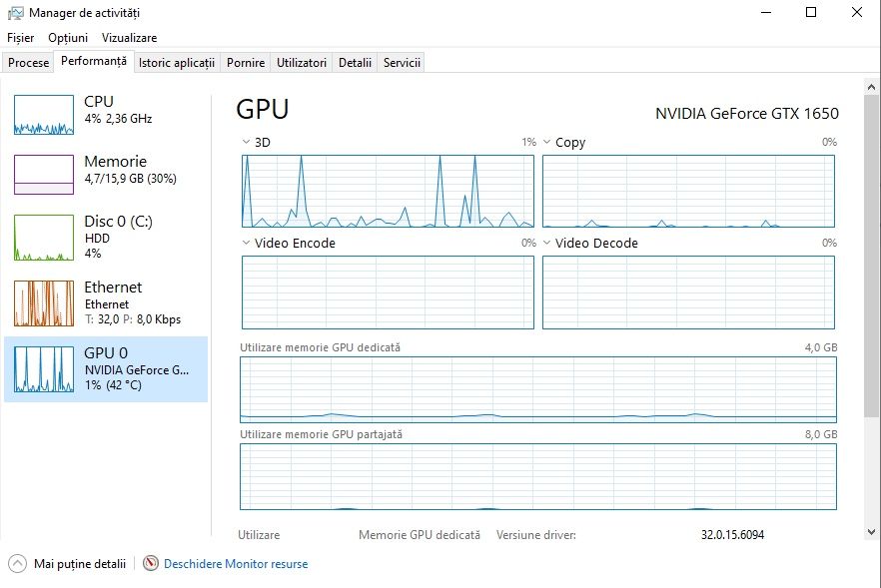Screen dimensions: 881x588
Task: Click the vertical scrollbar in GPU panel
Action: [872, 299]
